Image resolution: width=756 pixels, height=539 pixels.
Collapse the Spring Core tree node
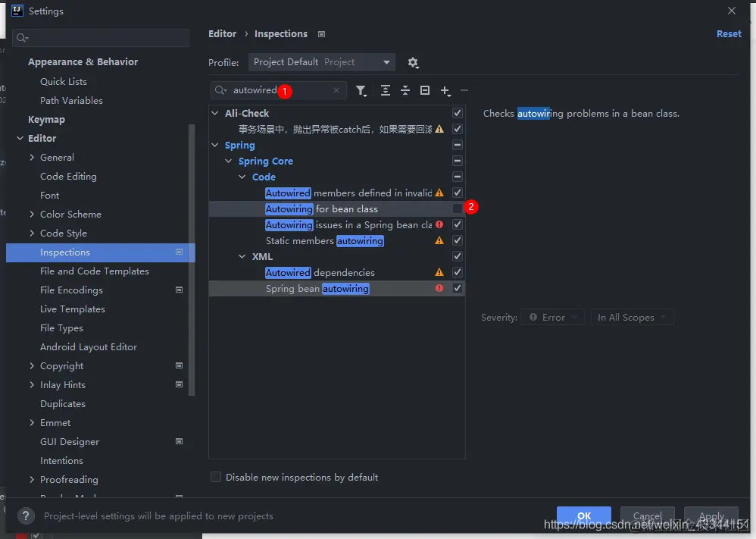coord(229,161)
